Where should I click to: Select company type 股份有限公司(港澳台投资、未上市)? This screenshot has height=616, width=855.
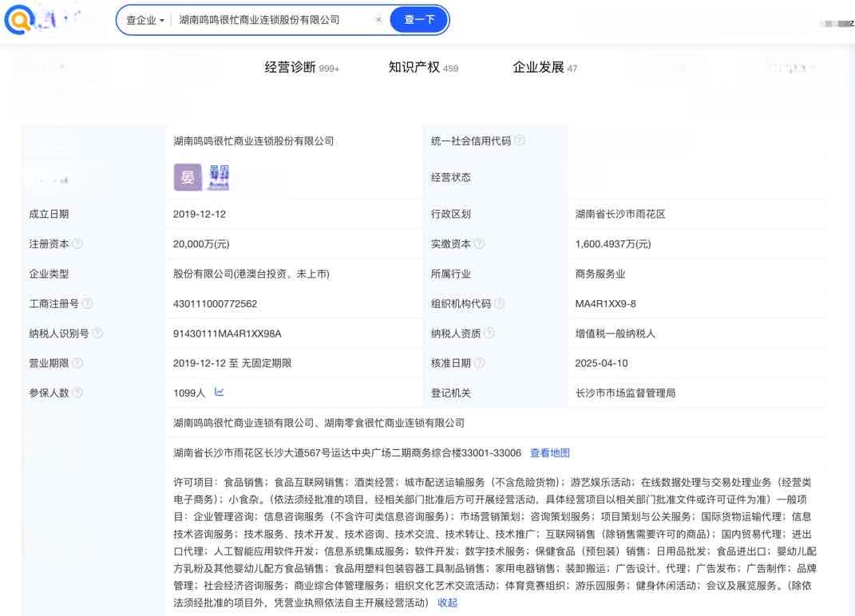[251, 274]
